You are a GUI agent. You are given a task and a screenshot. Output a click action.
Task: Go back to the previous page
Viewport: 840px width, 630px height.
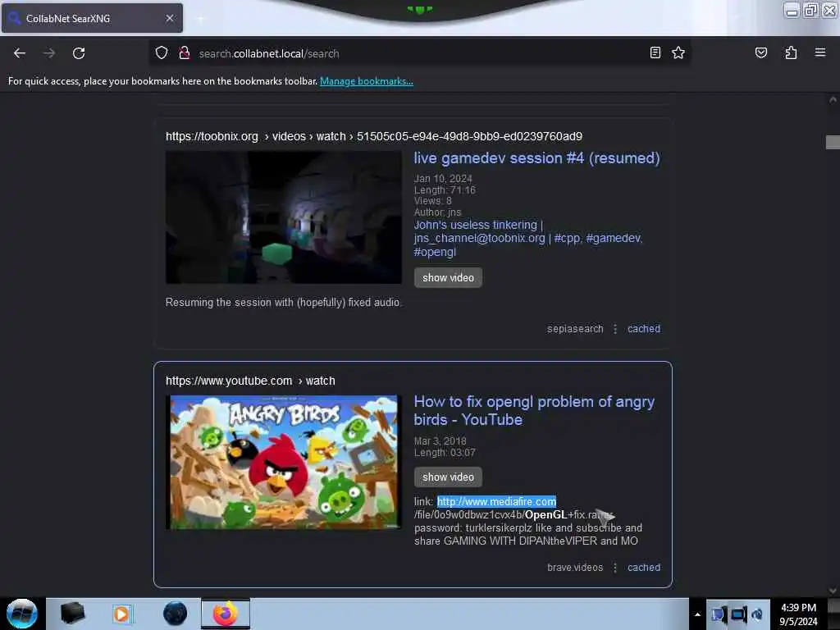coord(20,53)
